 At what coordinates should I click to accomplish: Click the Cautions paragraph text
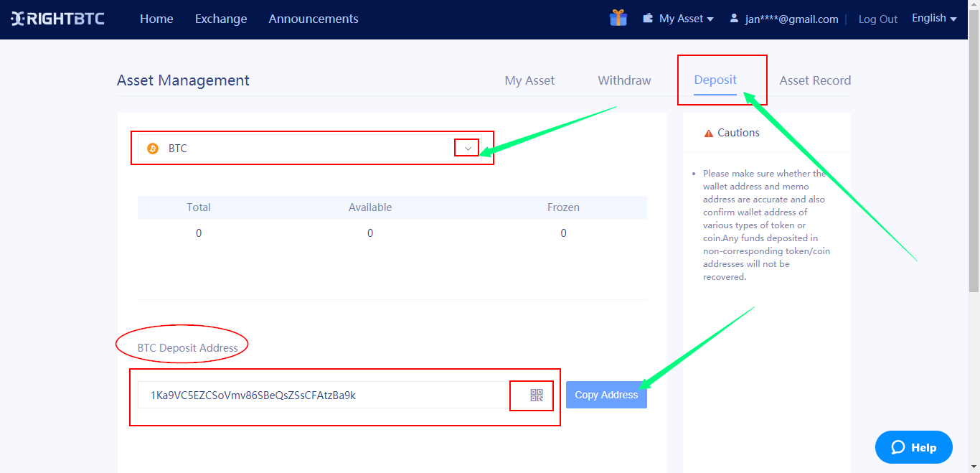coord(766,225)
